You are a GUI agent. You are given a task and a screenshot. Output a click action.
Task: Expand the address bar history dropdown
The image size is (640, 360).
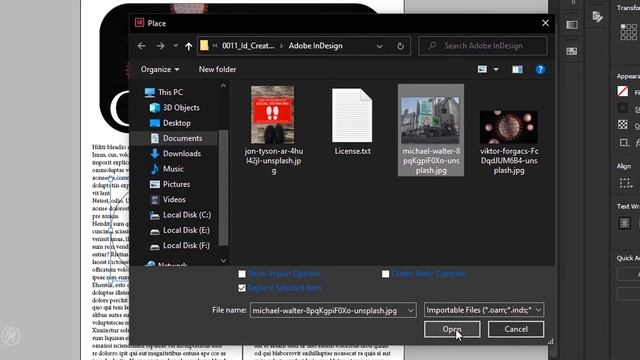379,46
